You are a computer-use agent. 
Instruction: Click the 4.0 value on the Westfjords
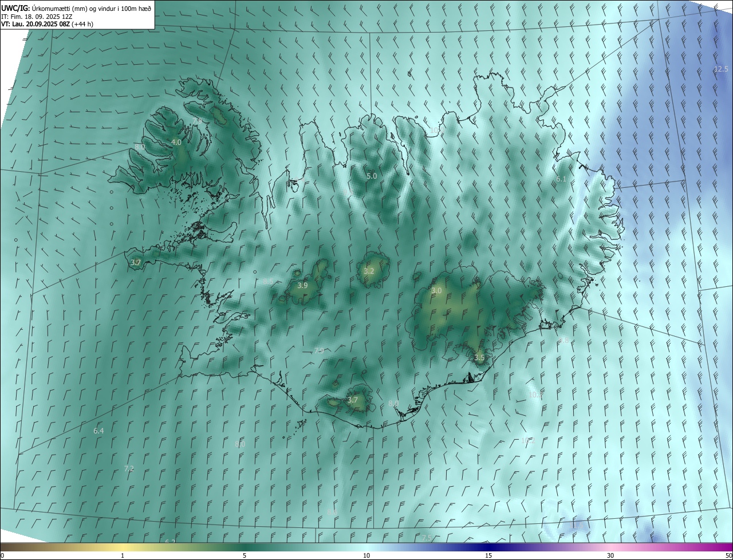pyautogui.click(x=176, y=142)
